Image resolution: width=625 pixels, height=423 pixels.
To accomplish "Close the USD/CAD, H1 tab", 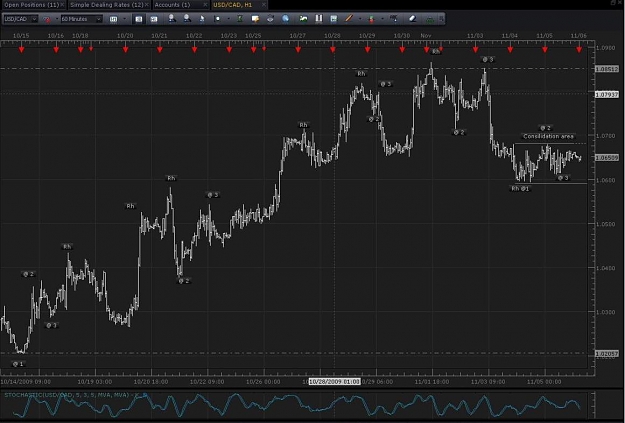I will [x=263, y=5].
